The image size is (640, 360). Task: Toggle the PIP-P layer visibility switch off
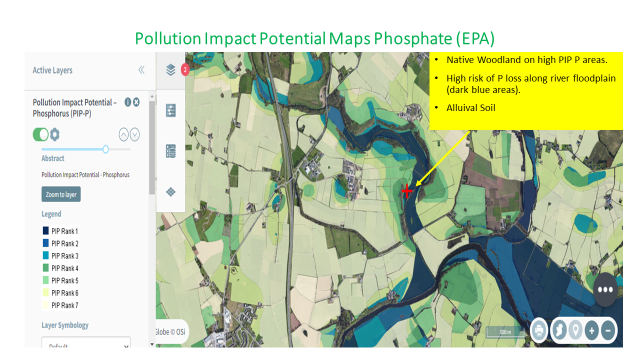[x=40, y=134]
